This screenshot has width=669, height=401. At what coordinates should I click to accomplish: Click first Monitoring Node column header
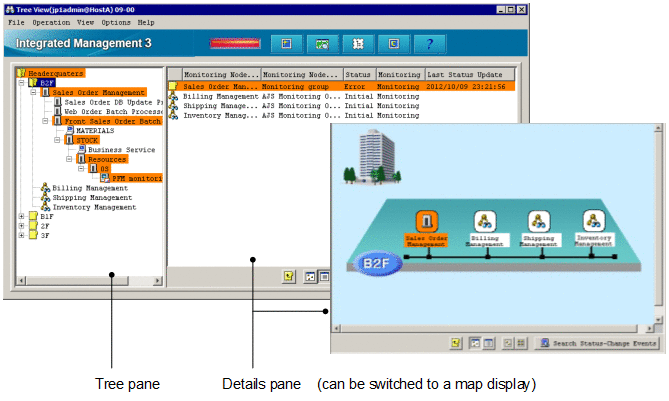[x=221, y=75]
